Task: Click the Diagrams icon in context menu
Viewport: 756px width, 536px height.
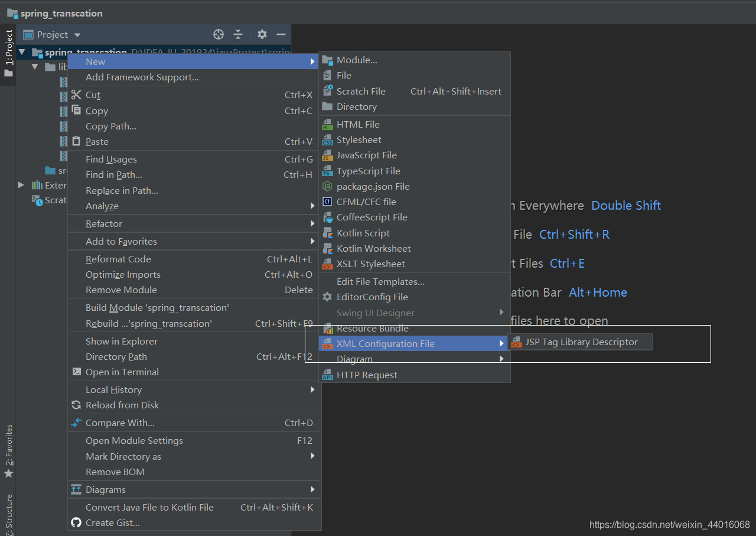Action: pos(76,489)
